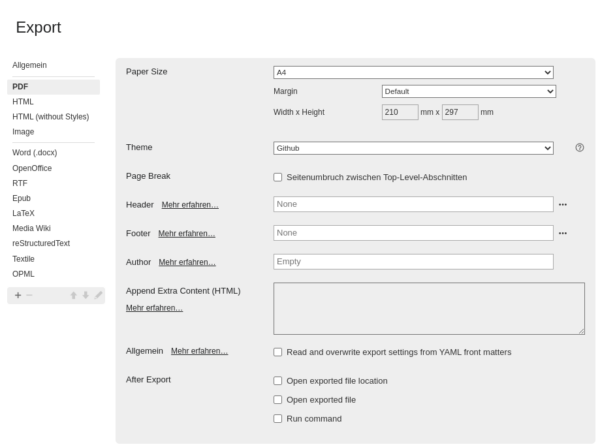600x447 pixels.
Task: Click the move up arrow icon
Action: coord(73,295)
